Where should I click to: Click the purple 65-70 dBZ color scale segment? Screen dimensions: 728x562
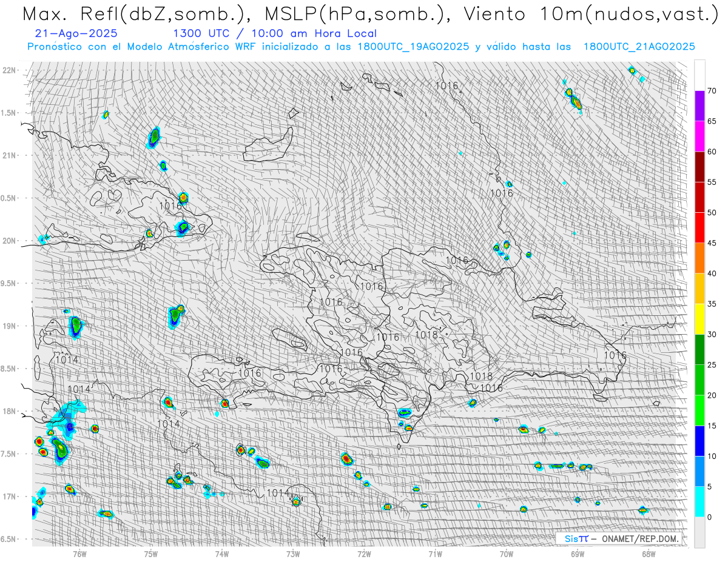[x=699, y=105]
